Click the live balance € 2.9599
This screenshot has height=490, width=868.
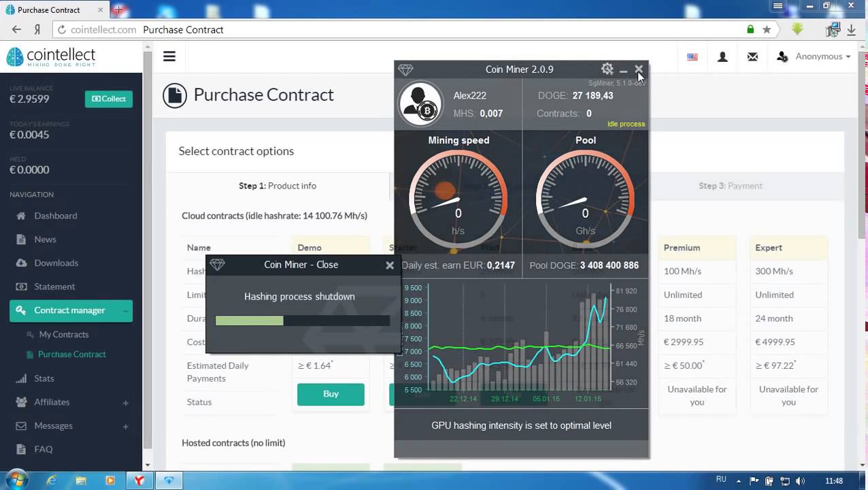point(29,99)
